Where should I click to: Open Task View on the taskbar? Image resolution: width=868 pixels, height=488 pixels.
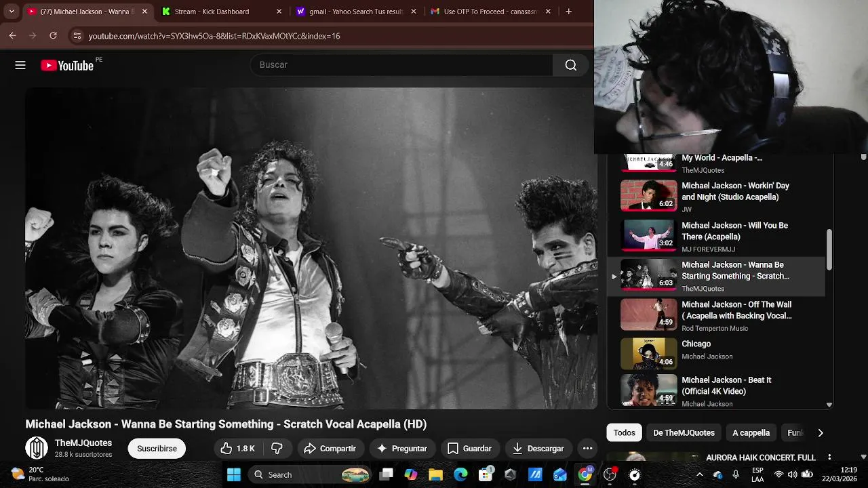pyautogui.click(x=386, y=474)
